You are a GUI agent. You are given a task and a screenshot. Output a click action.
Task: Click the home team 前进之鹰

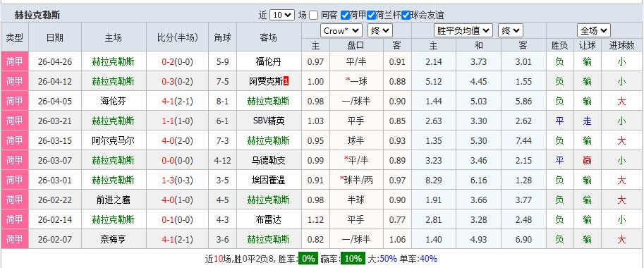tap(114, 200)
